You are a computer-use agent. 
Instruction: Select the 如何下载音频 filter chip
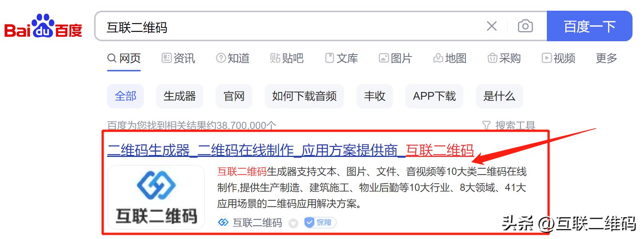tap(304, 96)
